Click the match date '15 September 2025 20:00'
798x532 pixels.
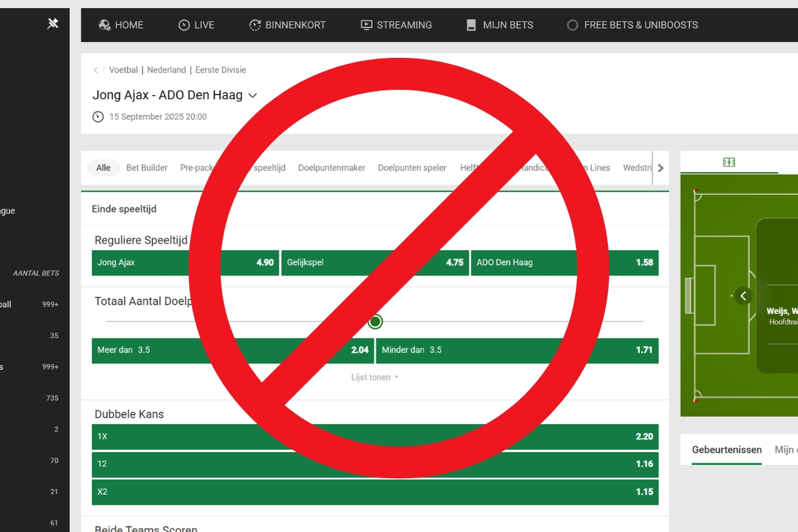[x=158, y=116]
